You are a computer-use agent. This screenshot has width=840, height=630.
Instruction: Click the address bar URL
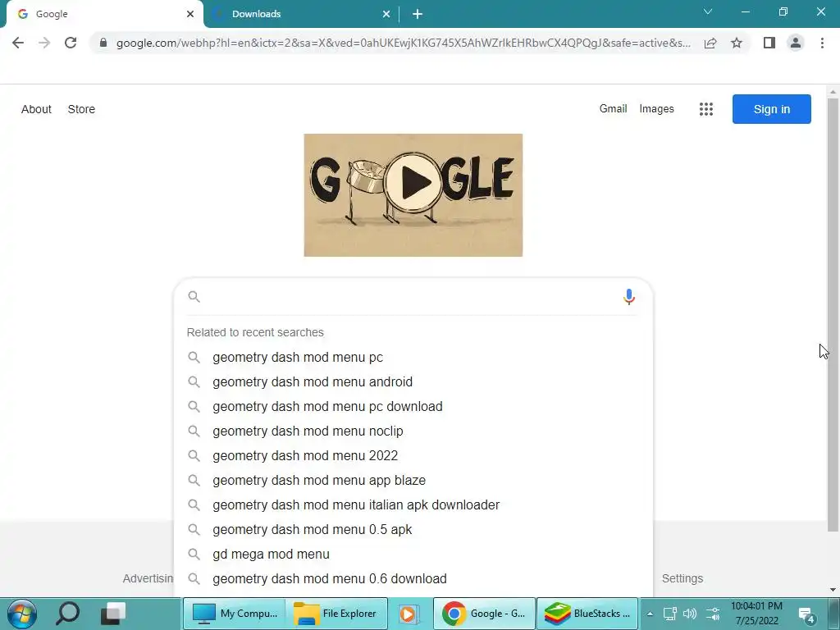[404, 43]
